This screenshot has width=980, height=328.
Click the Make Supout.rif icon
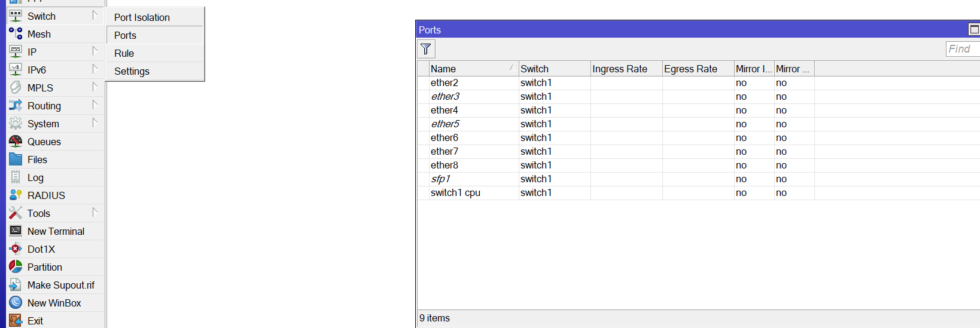click(x=16, y=285)
